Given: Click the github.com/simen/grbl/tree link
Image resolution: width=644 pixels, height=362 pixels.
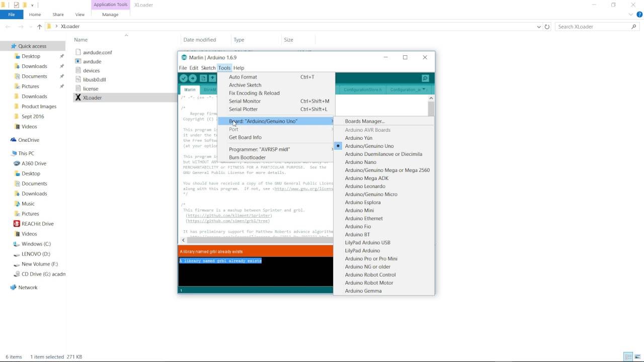Looking at the screenshot, I should (228, 221).
